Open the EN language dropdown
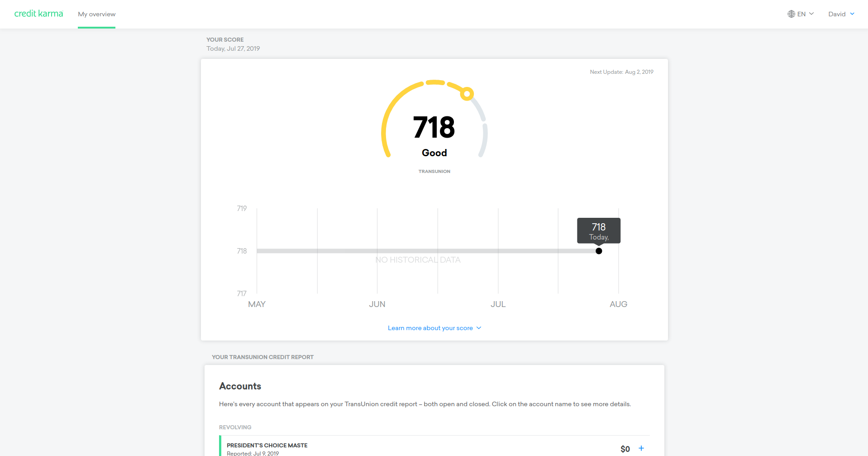868x456 pixels. pyautogui.click(x=801, y=14)
